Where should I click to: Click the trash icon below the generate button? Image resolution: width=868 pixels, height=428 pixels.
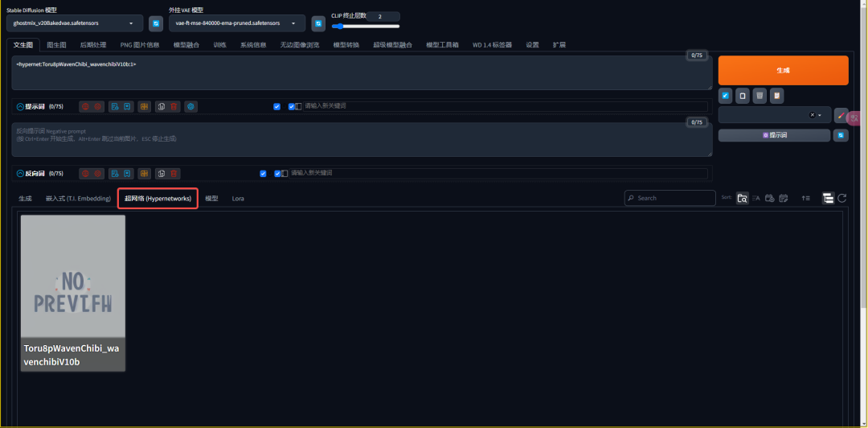point(759,96)
